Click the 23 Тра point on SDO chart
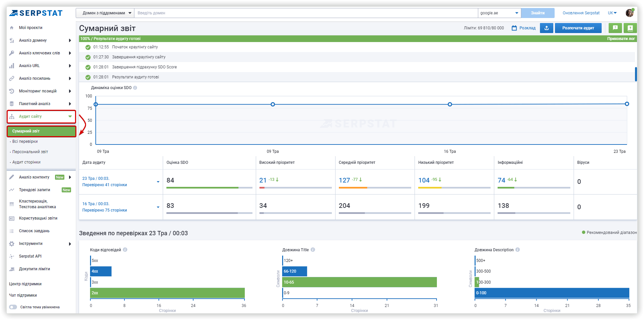The width and height of the screenshot is (644, 320). pos(627,104)
